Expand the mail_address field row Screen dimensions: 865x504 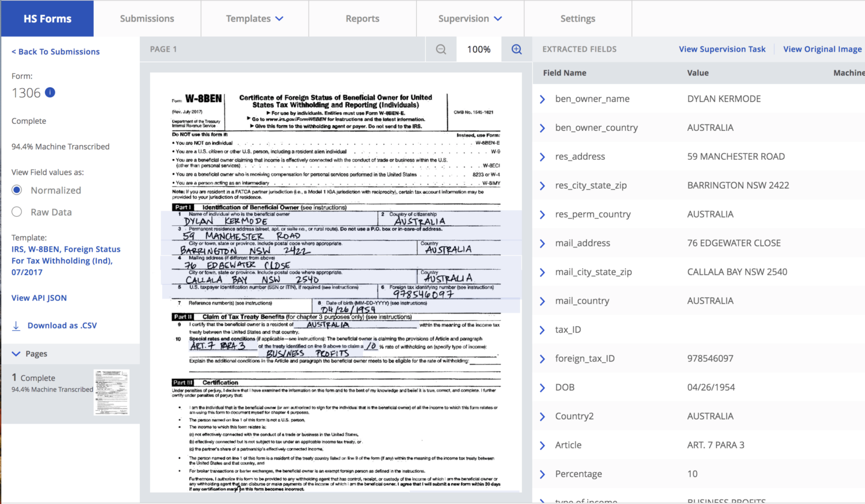[542, 243]
